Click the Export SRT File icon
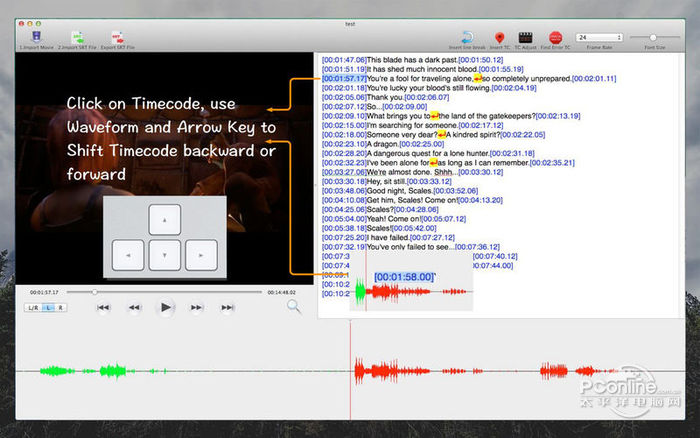 point(117,37)
